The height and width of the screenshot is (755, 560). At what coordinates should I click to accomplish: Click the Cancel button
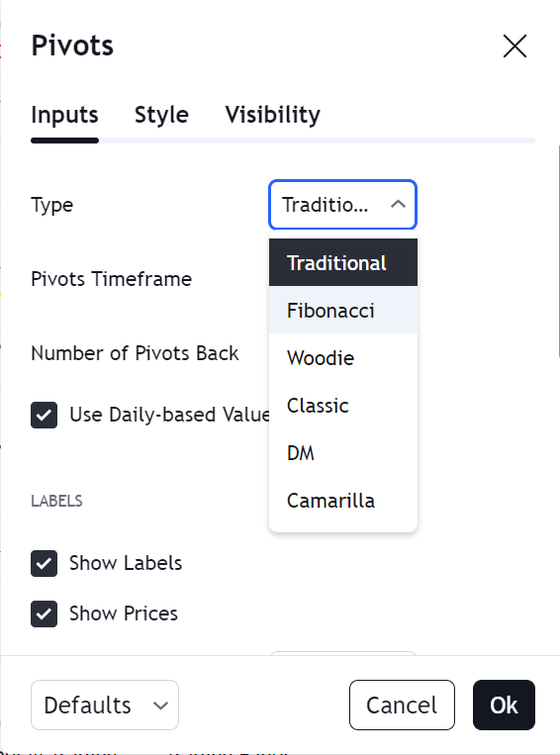click(x=402, y=705)
